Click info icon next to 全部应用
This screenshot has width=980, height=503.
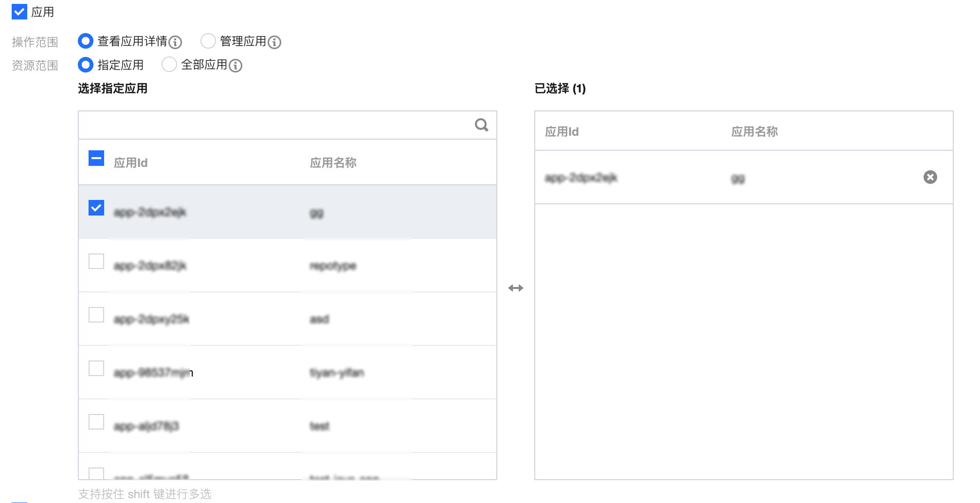(x=236, y=66)
